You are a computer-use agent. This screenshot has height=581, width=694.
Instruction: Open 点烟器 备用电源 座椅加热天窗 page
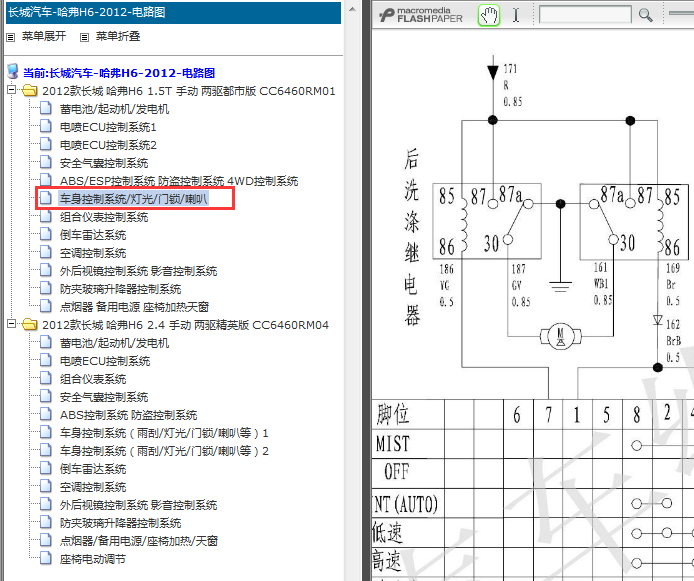(134, 307)
